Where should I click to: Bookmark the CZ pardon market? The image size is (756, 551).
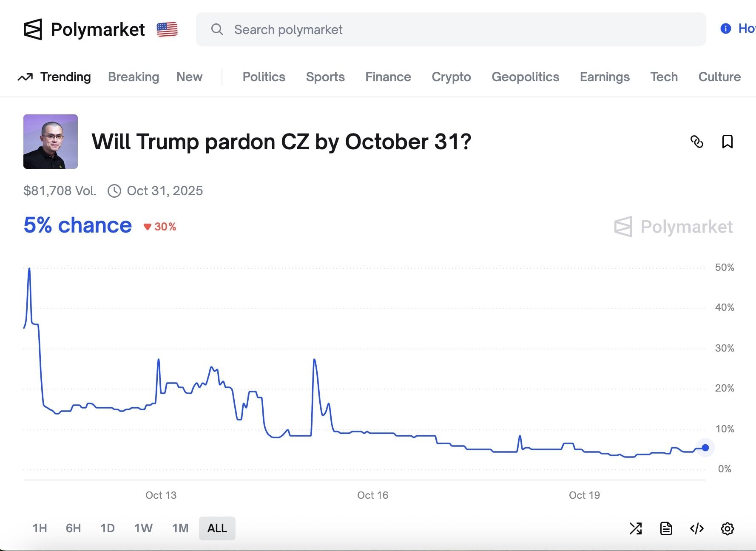[x=728, y=142]
